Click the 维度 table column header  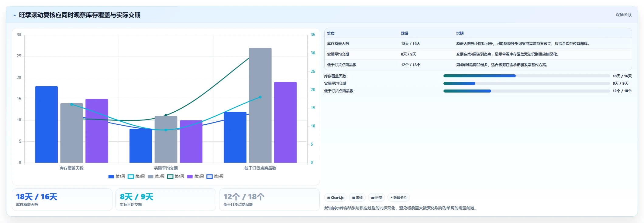point(331,33)
